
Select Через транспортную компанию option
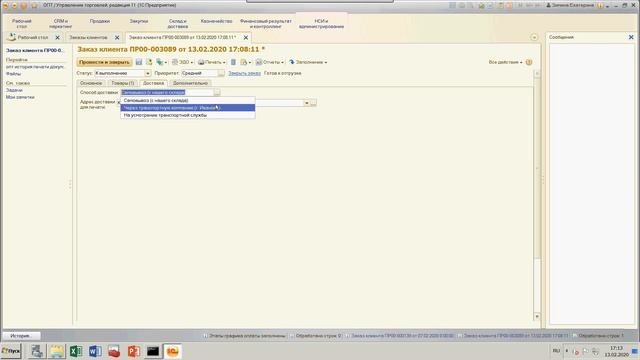pos(187,108)
